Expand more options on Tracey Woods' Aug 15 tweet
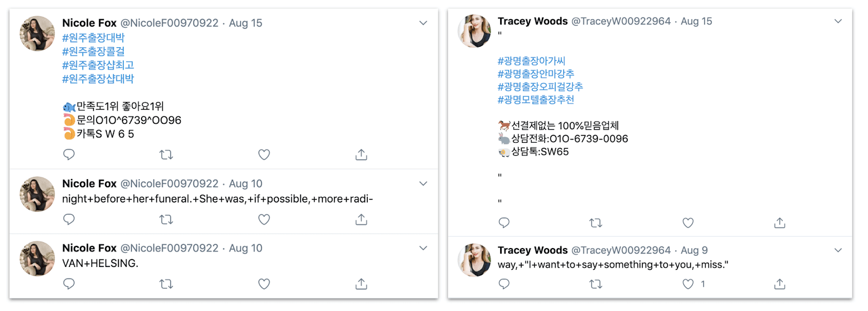The image size is (868, 311). tap(838, 21)
